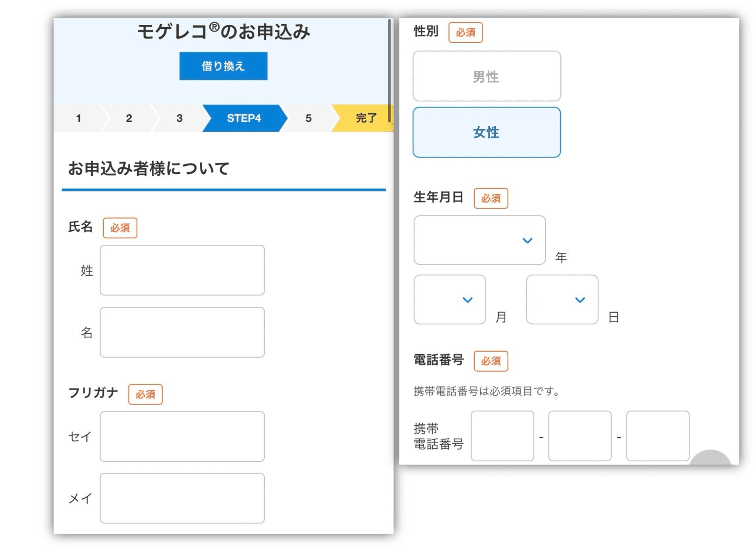The image size is (756, 551).
Task: Click the 性別 field label
Action: click(426, 31)
